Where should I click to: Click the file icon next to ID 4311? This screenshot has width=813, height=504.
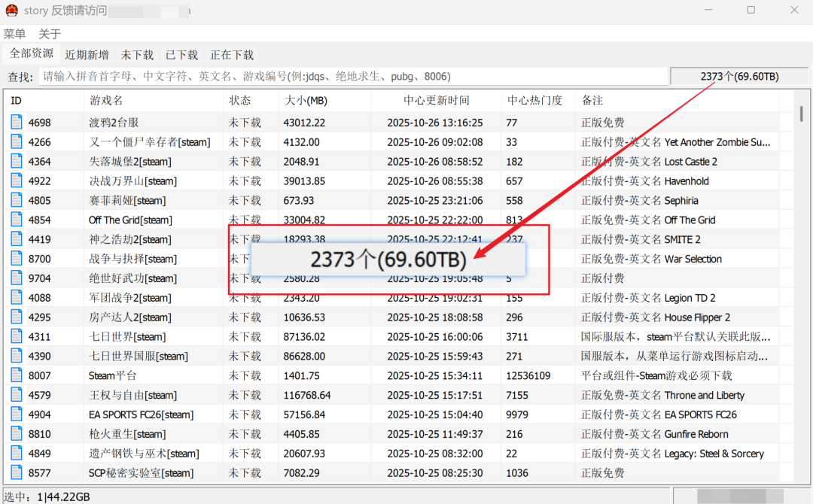[x=17, y=336]
